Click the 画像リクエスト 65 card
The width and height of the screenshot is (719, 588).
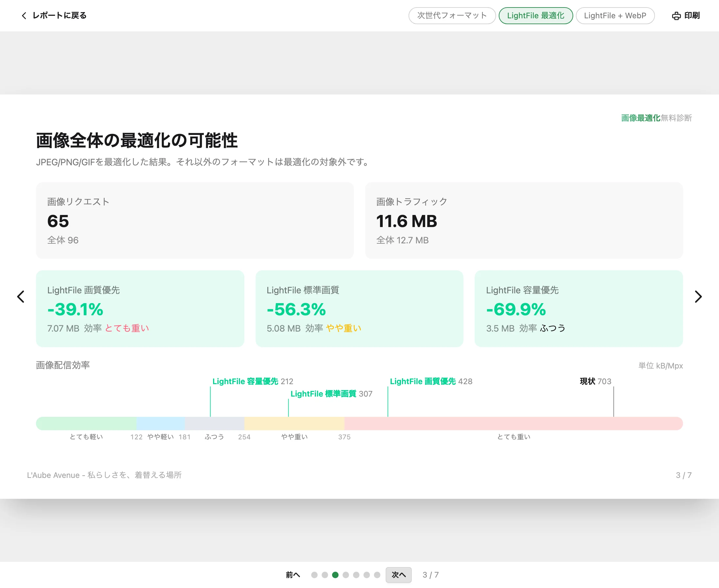pos(195,220)
